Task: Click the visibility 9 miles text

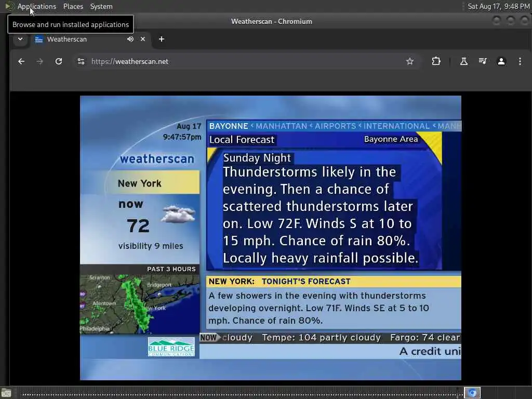Action: coord(151,246)
